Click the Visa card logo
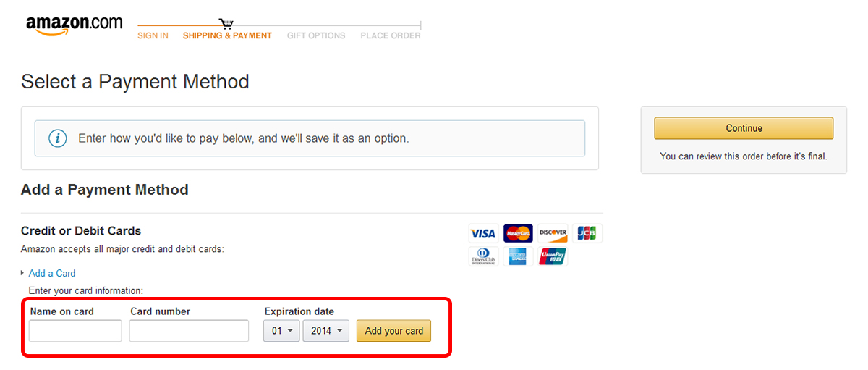868x370 pixels. [x=482, y=233]
